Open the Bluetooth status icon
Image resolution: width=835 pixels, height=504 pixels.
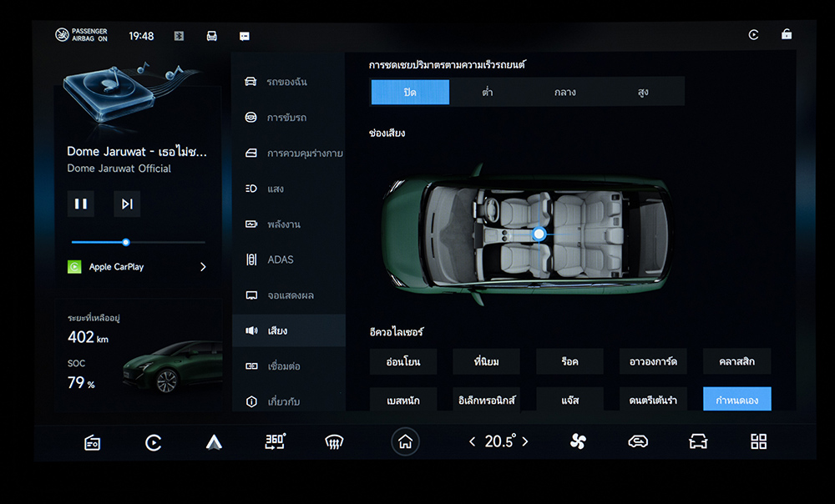point(178,36)
